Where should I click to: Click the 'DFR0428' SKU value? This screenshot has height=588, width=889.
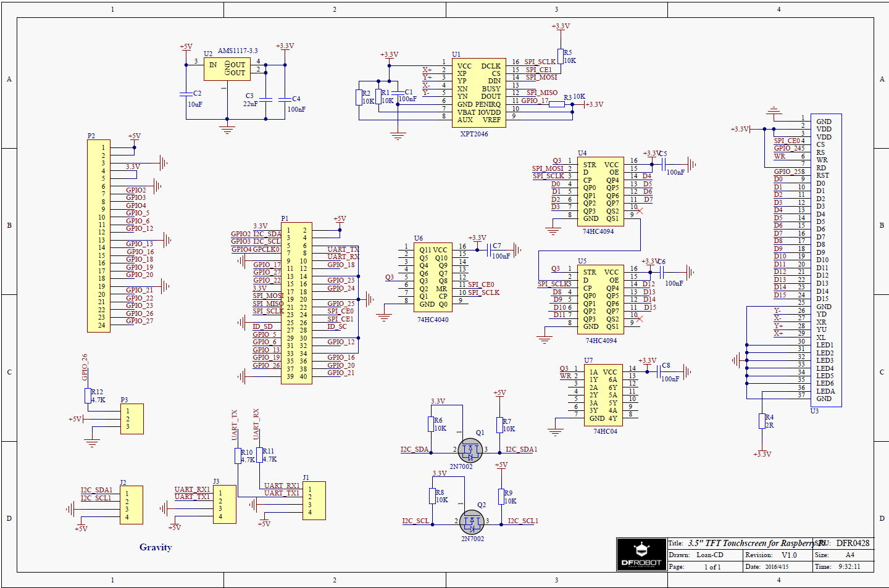point(853,544)
